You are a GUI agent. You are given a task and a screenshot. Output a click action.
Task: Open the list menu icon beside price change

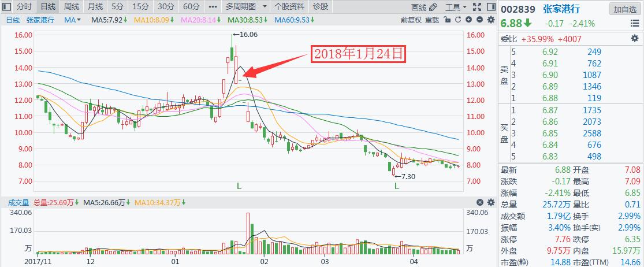click(634, 24)
